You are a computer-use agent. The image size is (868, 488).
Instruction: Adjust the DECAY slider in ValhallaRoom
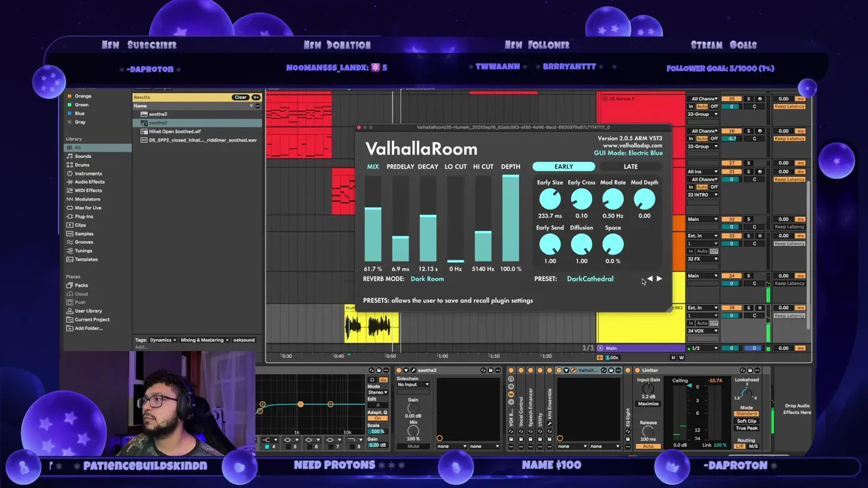coord(428,218)
